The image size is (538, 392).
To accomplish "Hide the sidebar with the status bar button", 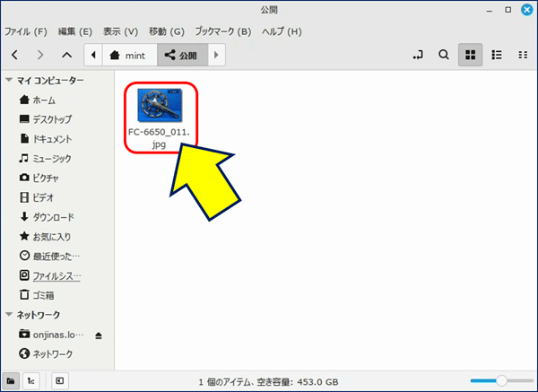I will tap(60, 381).
